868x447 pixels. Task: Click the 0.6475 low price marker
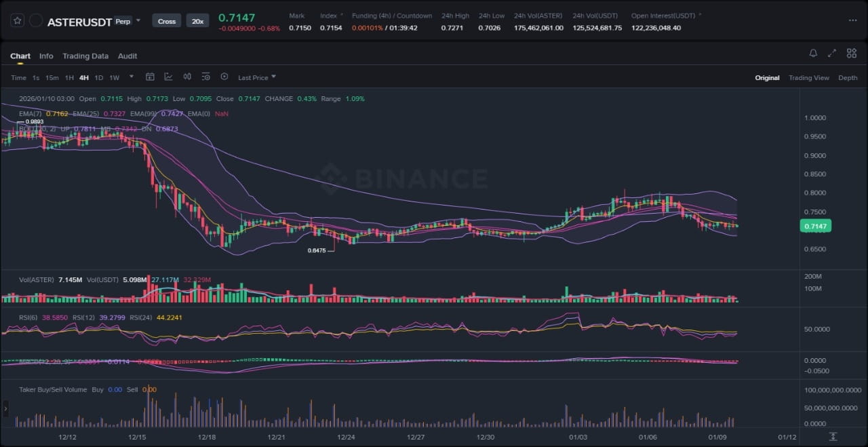click(317, 250)
